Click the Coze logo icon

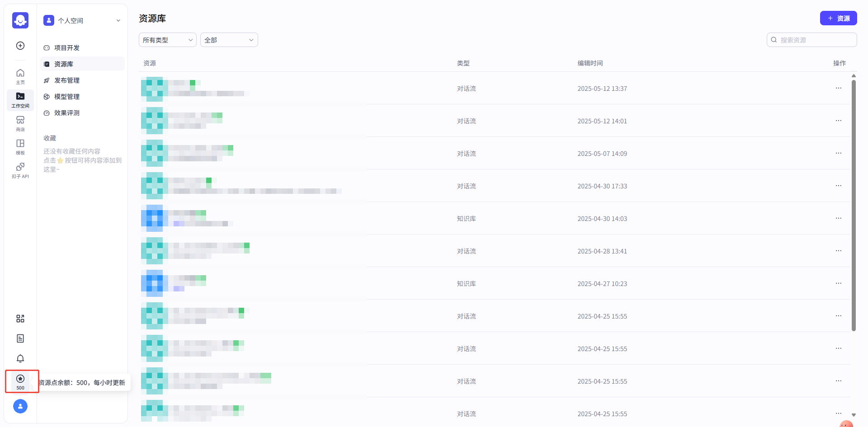point(20,20)
